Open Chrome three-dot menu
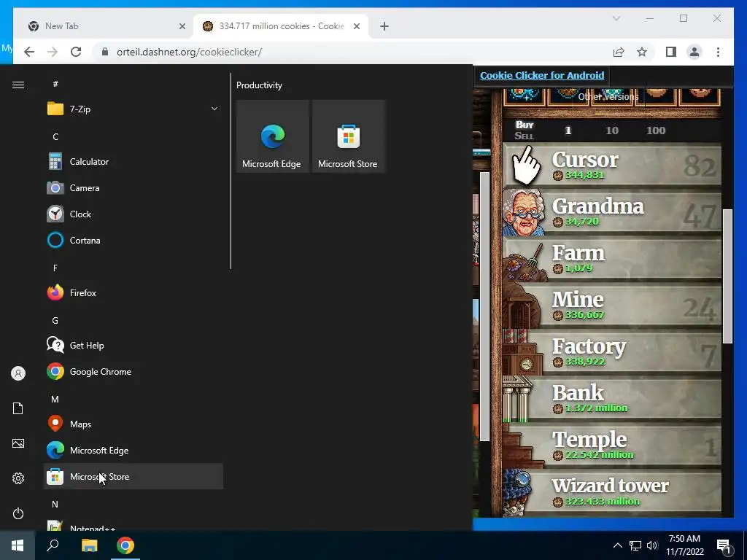Screen dimensions: 747x560 coord(718,52)
